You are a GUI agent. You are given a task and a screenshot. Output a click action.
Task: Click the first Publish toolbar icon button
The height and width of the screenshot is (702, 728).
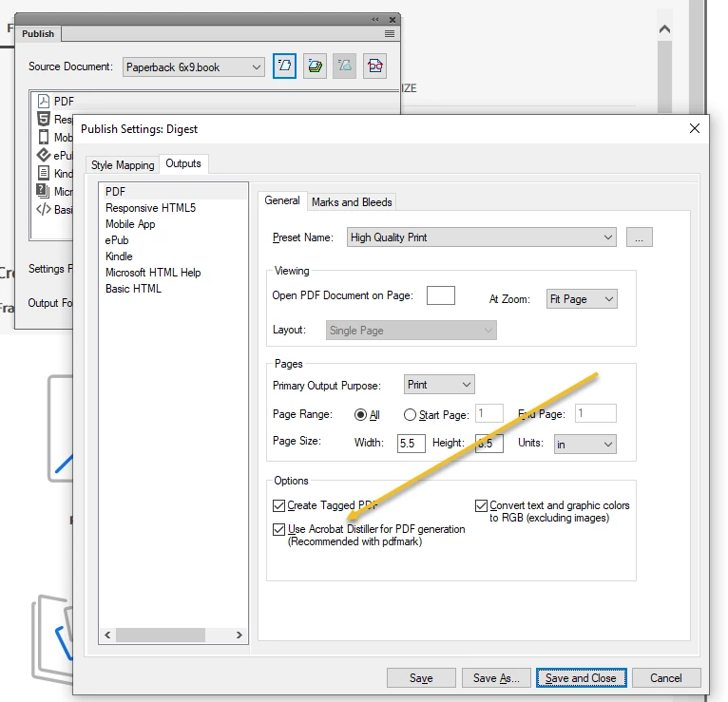click(x=284, y=66)
